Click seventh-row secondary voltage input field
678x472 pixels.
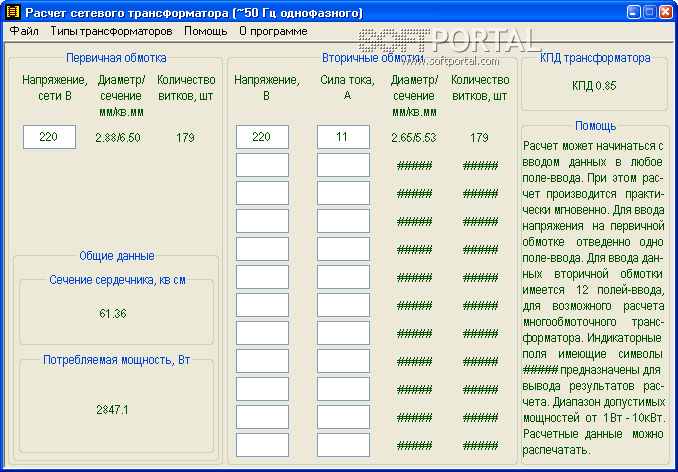(262, 305)
